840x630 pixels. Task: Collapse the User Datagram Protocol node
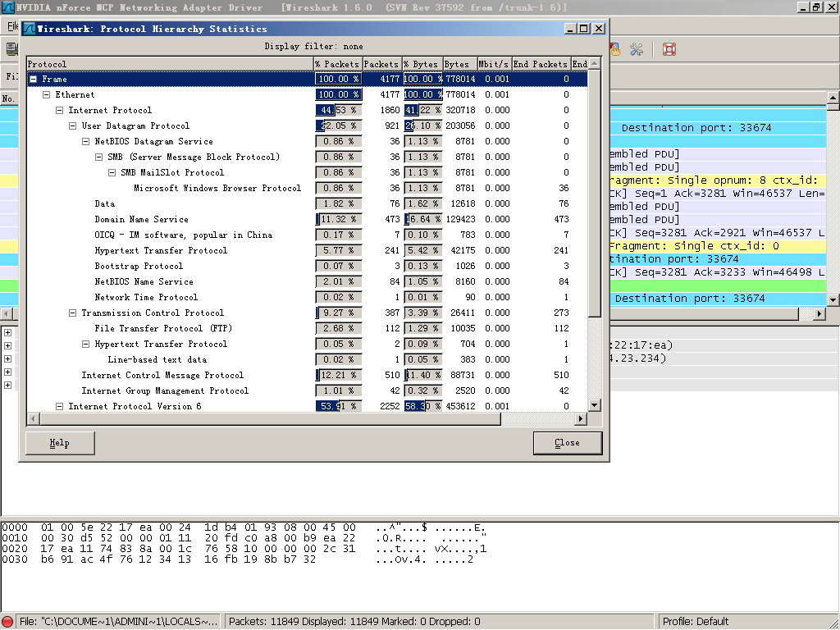tap(73, 126)
